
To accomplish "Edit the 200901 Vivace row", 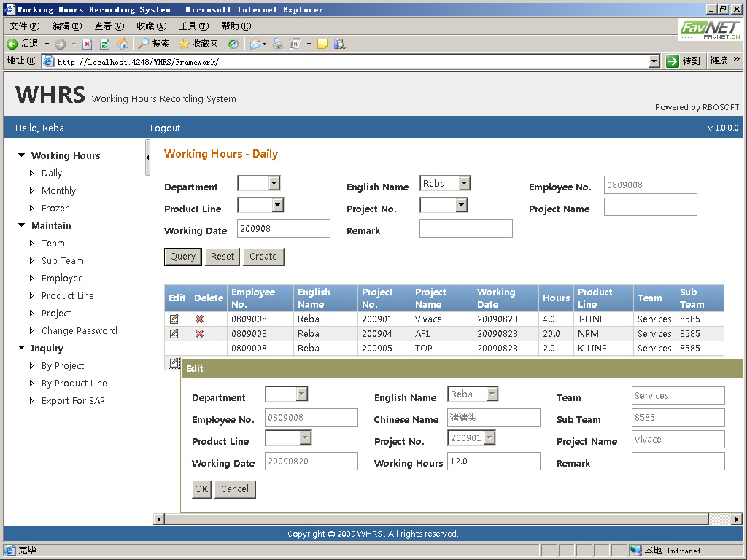I will [x=174, y=319].
